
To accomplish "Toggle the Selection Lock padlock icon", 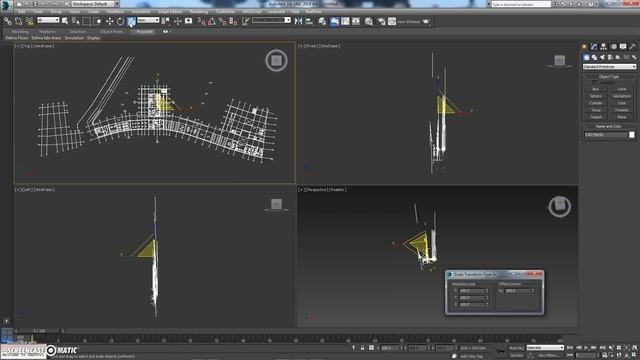I will pos(362,348).
